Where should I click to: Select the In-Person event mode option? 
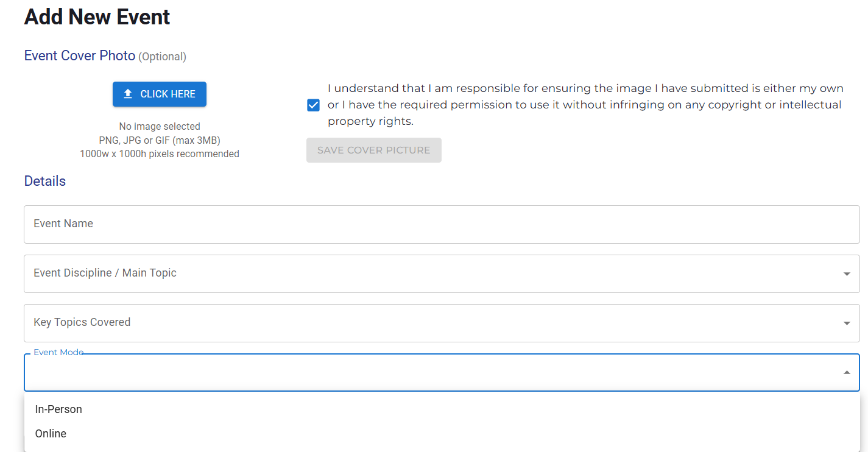tap(58, 409)
